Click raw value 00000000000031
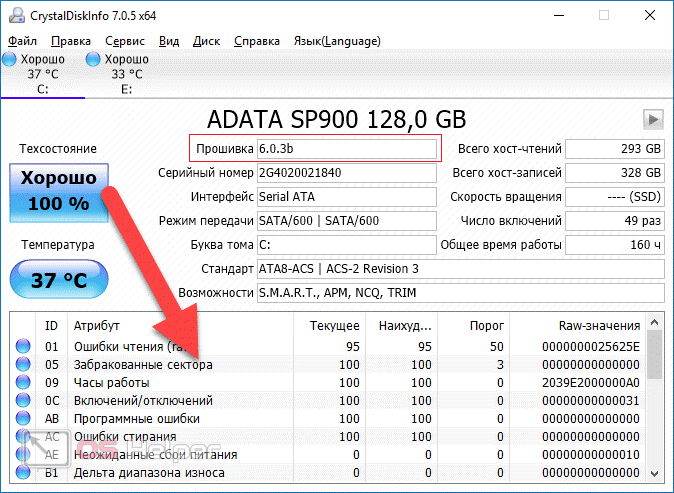The image size is (674, 493). 591,401
